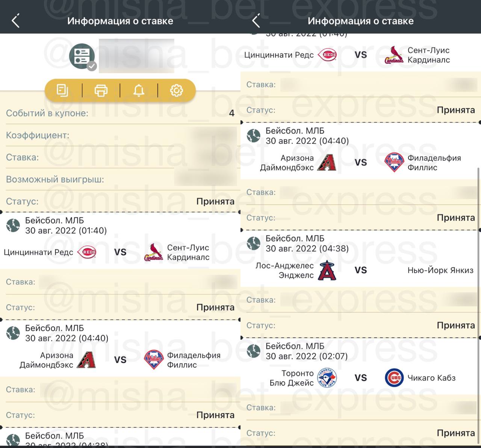Tap left panel title 'Информация о ставке'
The image size is (481, 448).
(120, 21)
